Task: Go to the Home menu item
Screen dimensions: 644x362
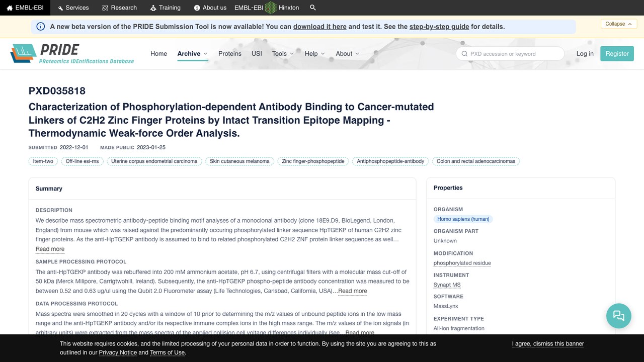Action: (158, 54)
